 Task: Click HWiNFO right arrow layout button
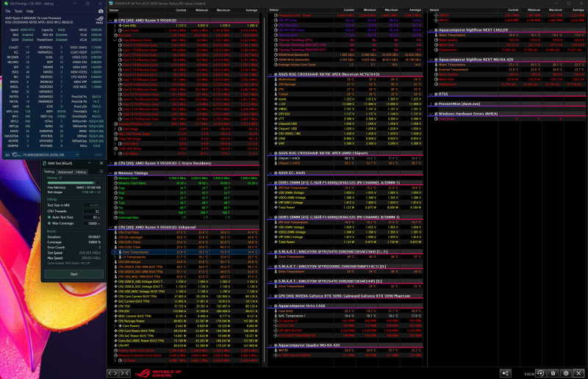(x=115, y=373)
